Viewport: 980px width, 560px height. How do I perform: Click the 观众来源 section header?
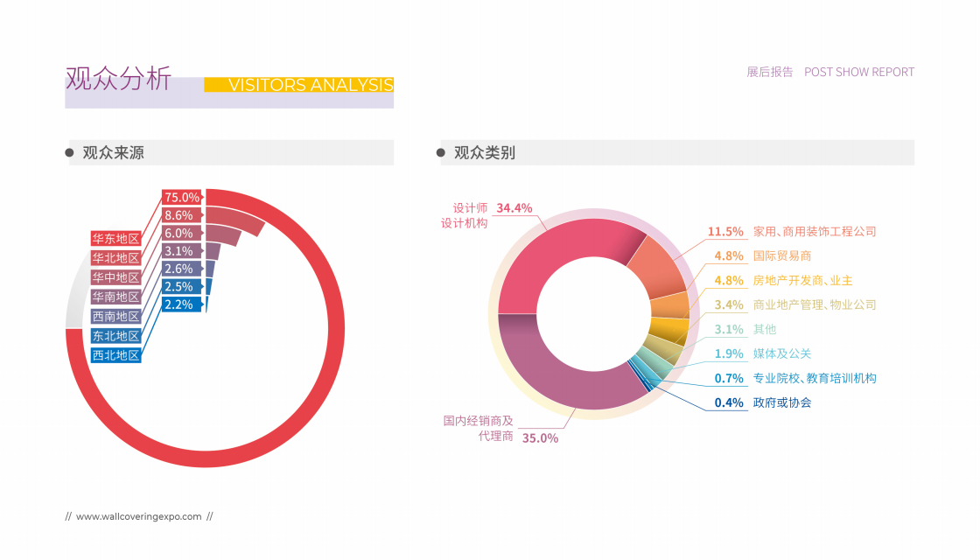113,152
